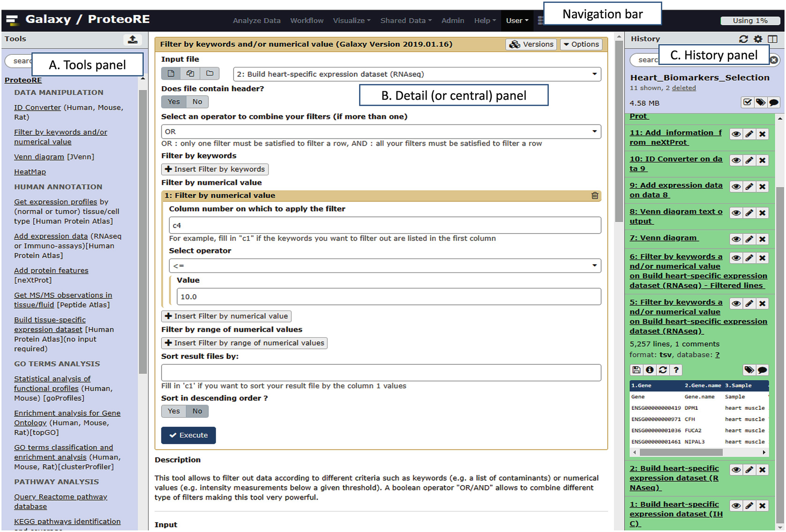The image size is (786, 532).
Task: Edit history annotation comment icon
Action: tap(774, 102)
